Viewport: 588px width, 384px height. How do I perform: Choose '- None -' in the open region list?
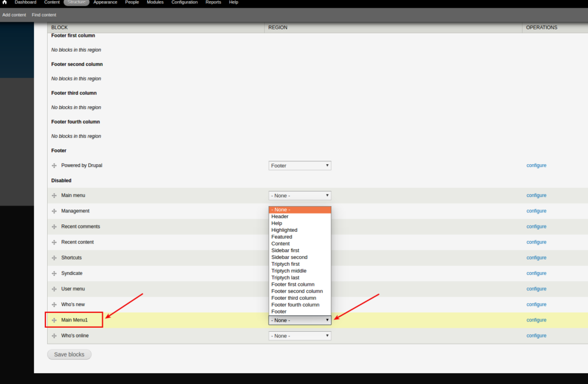[x=300, y=210]
